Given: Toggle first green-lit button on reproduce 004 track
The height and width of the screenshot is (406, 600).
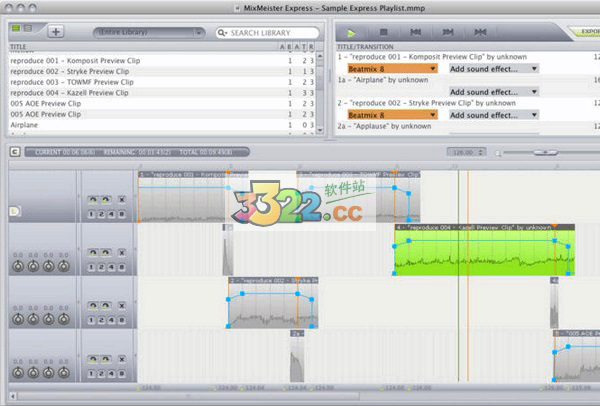Looking at the screenshot, I should (92, 253).
